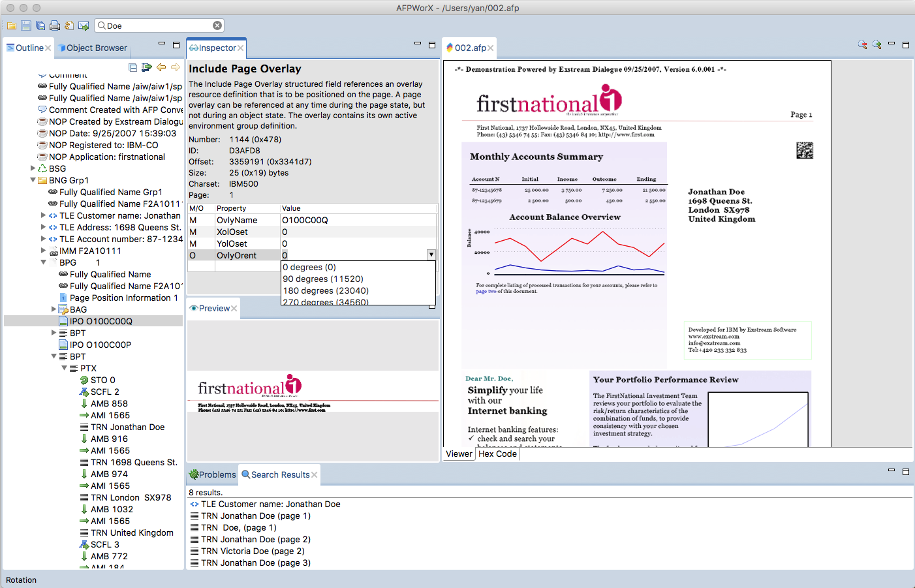Viewport: 915px width, 588px height.
Task: Select the Print toolbar icon
Action: pyautogui.click(x=55, y=25)
